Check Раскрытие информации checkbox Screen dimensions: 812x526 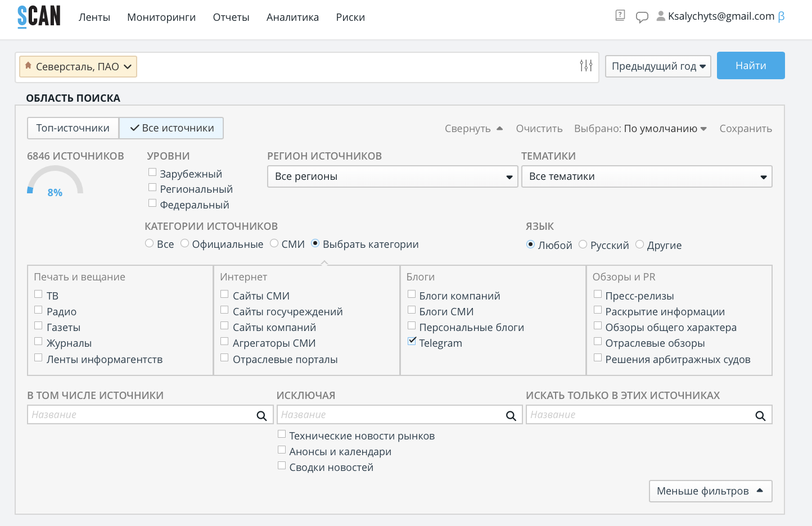pyautogui.click(x=598, y=310)
